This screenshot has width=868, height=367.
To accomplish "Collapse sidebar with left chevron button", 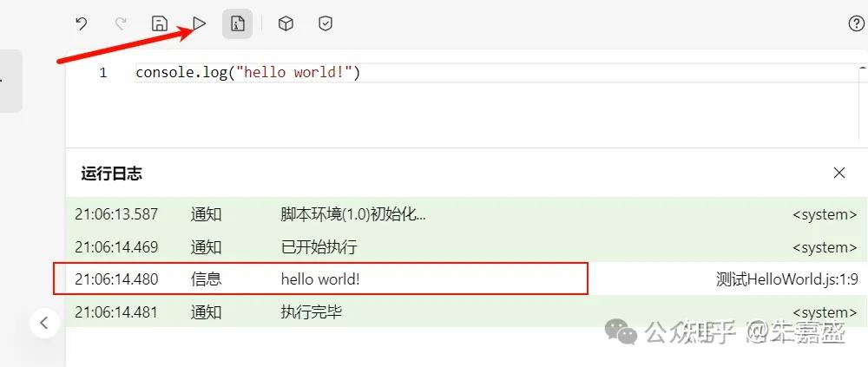I will click(x=45, y=323).
